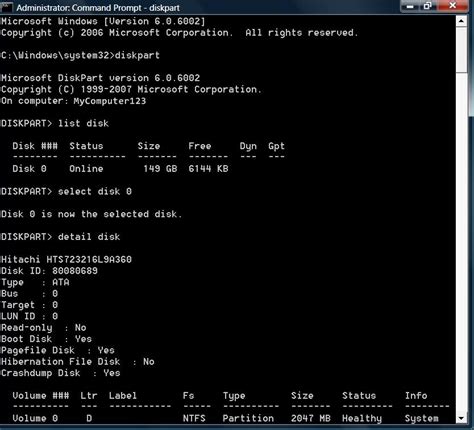Click the 'On computer: MyComputer123' line

(x=73, y=101)
